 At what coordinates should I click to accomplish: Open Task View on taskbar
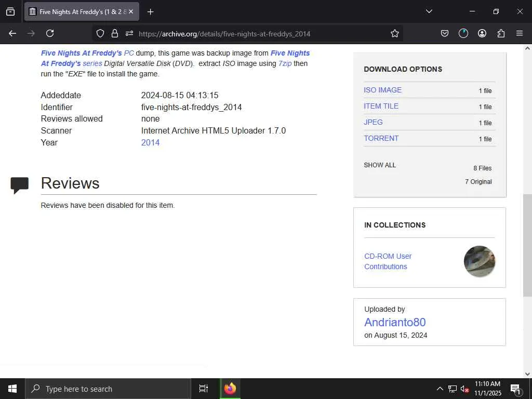203,389
